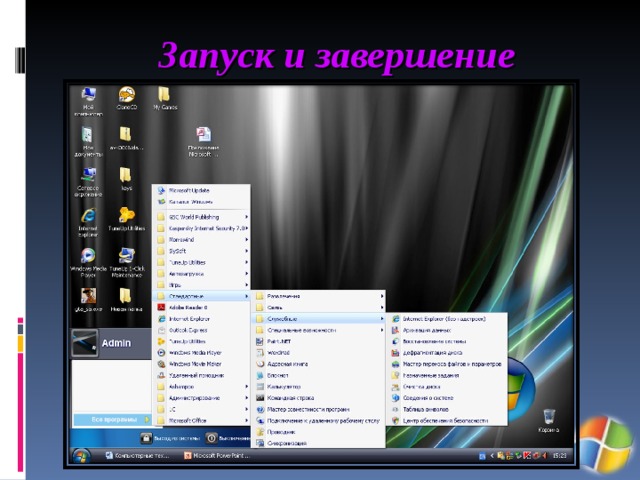Expand the Ashampoo program group
Image resolution: width=640 pixels, height=480 pixels.
(x=203, y=387)
